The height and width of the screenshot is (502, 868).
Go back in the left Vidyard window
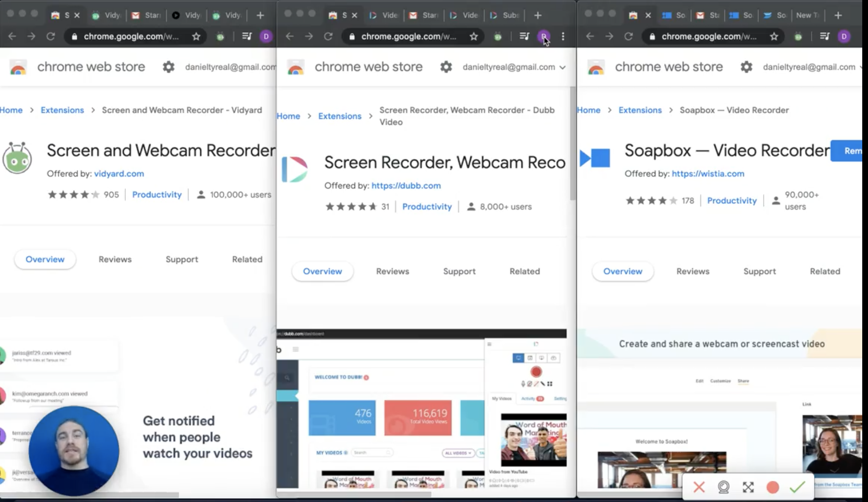click(12, 36)
